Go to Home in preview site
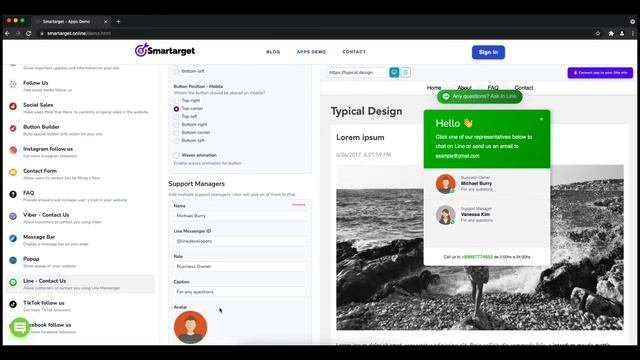This screenshot has width=640, height=360. (x=434, y=88)
